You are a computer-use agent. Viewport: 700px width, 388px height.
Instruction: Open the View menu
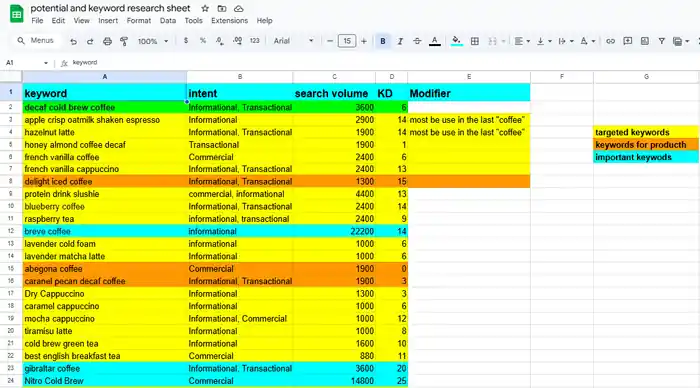[x=81, y=21]
